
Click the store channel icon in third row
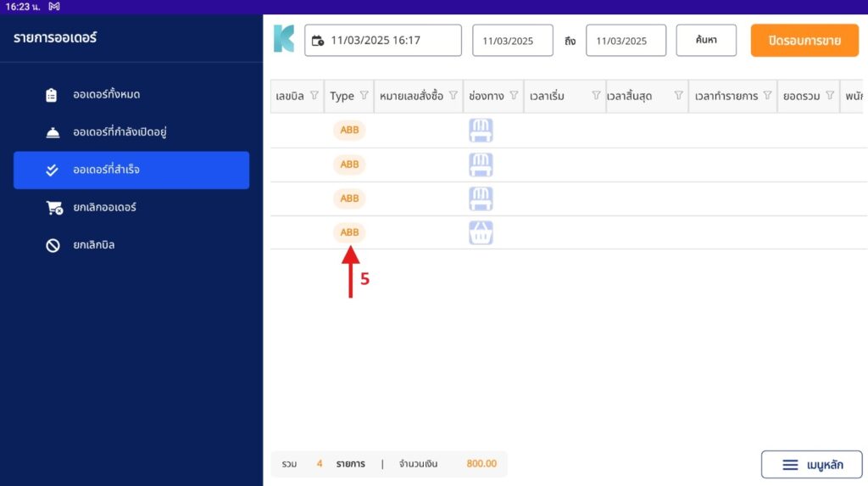click(481, 198)
